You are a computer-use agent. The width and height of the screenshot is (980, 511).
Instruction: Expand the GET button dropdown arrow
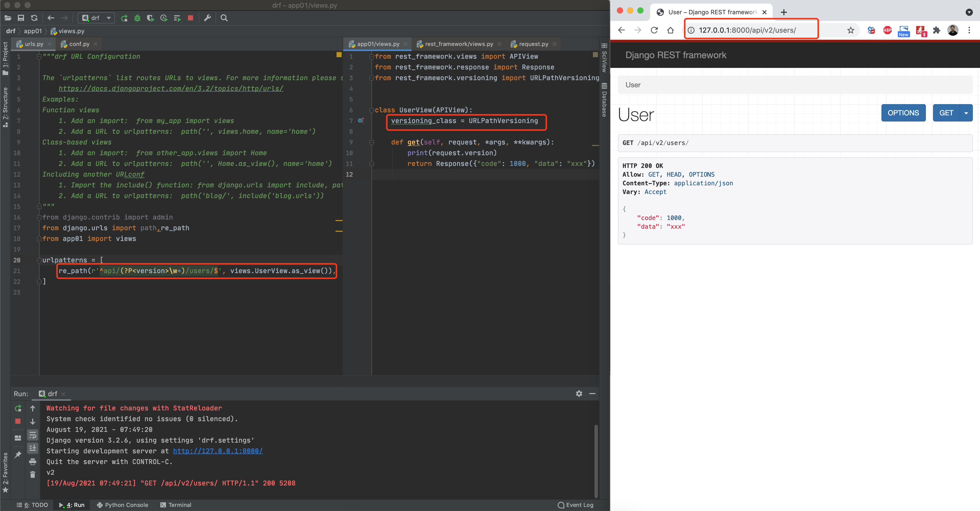pyautogui.click(x=966, y=113)
